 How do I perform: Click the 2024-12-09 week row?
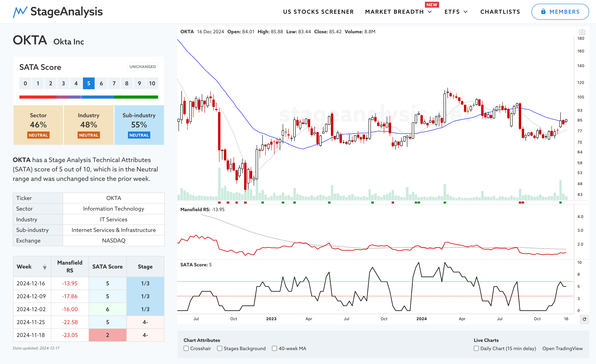89,296
